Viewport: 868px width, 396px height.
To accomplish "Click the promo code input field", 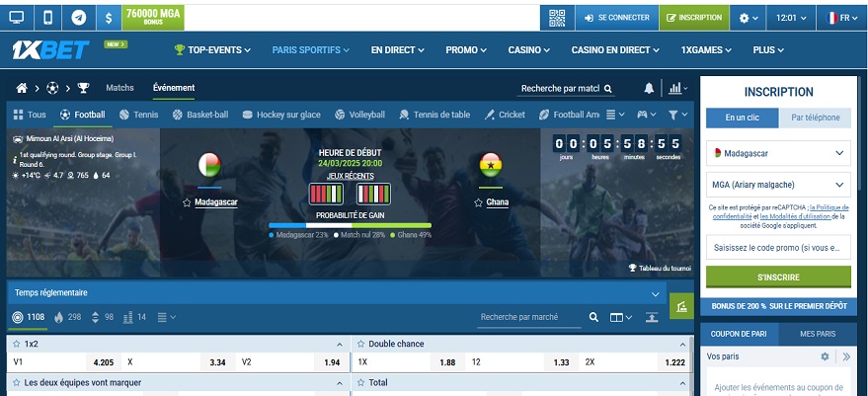I will point(778,248).
